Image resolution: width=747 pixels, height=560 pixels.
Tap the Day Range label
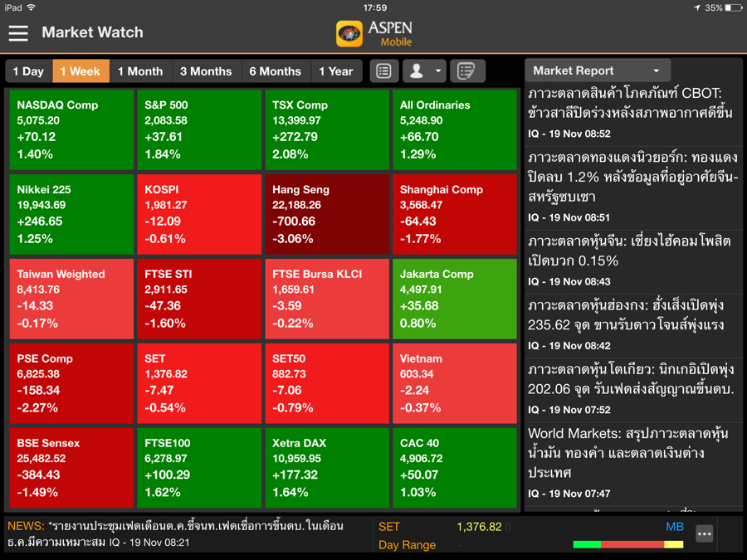click(407, 545)
